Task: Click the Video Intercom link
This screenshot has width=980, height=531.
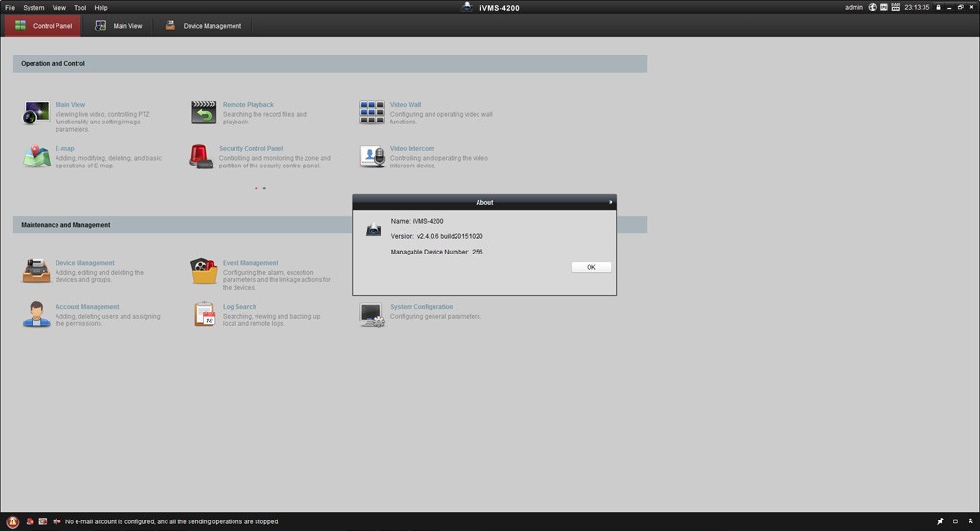Action: (412, 148)
